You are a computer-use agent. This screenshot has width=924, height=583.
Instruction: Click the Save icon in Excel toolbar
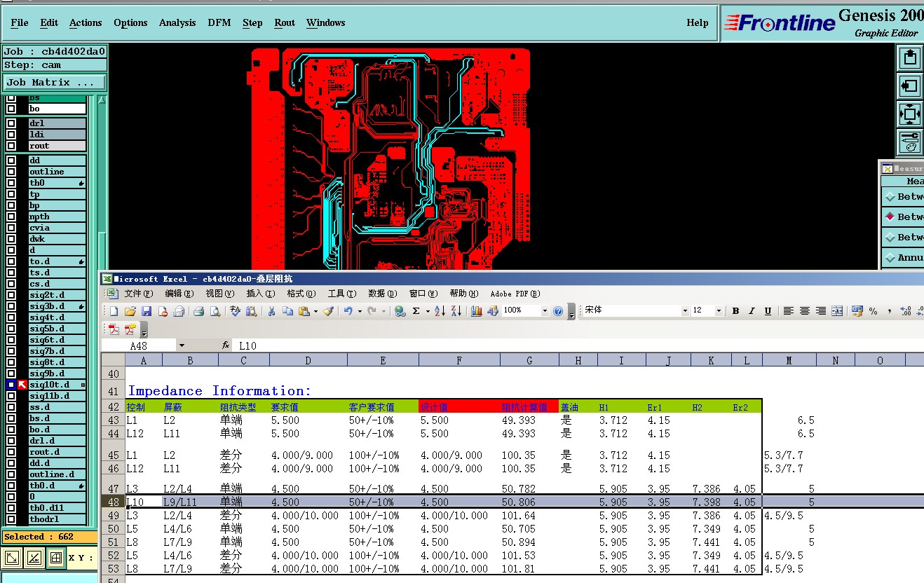(147, 311)
